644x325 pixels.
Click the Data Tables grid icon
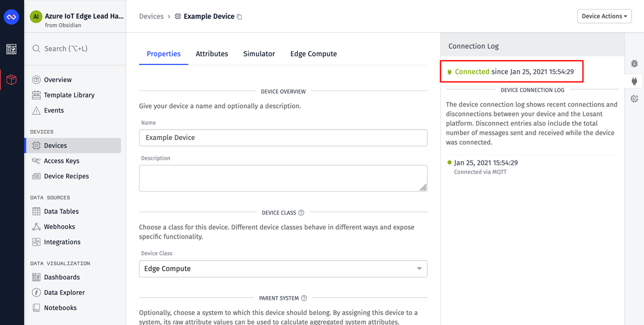point(36,211)
